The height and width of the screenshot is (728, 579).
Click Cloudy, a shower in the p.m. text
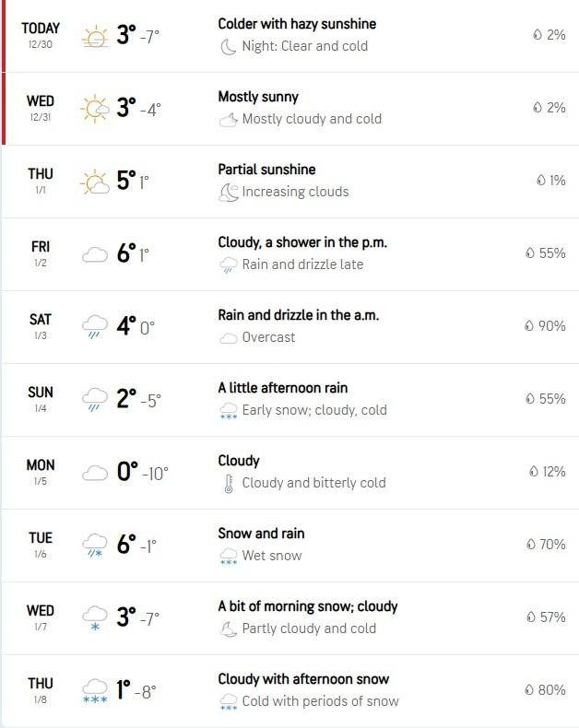(302, 242)
